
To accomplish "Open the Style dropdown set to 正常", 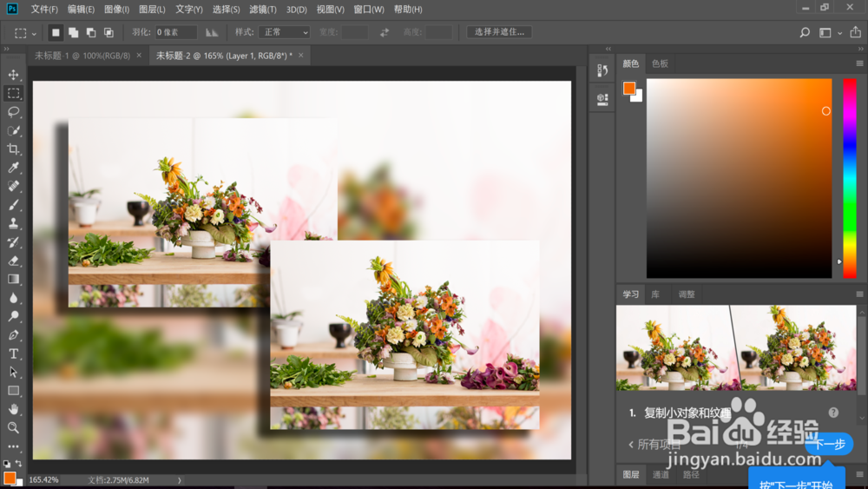I will tap(284, 32).
